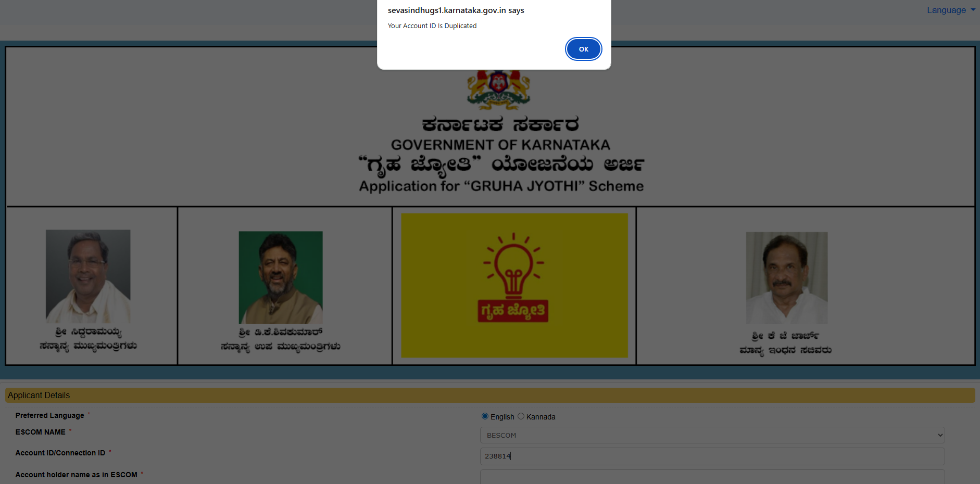
Task: Click the 'GOVERNMENT OF KARNATAKA' heading
Action: point(500,145)
